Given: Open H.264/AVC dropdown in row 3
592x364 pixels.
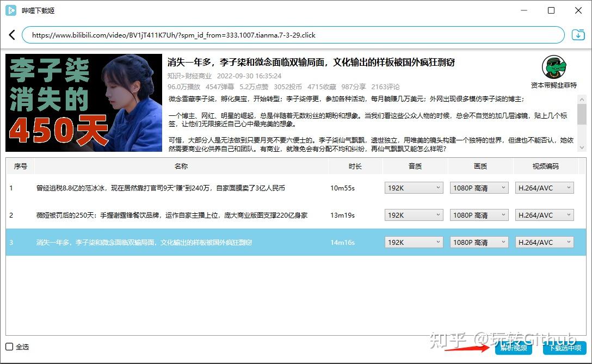Looking at the screenshot, I should pos(545,242).
